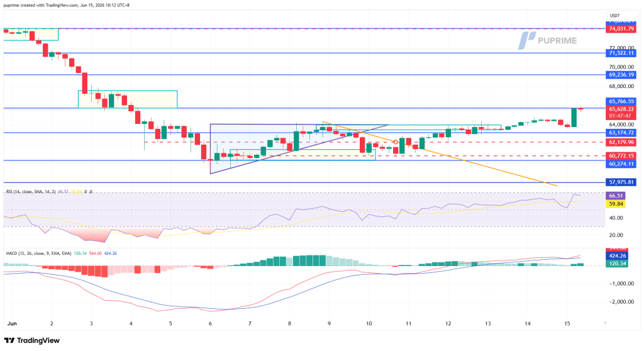The image size is (644, 351).
Task: Select the 60,274.11 blue price label
Action: click(621, 164)
